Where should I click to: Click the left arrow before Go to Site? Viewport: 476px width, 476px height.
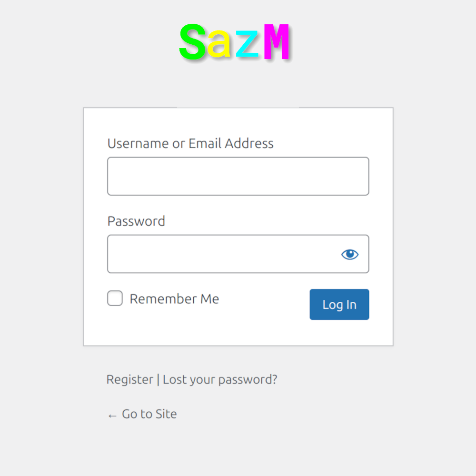(x=112, y=416)
